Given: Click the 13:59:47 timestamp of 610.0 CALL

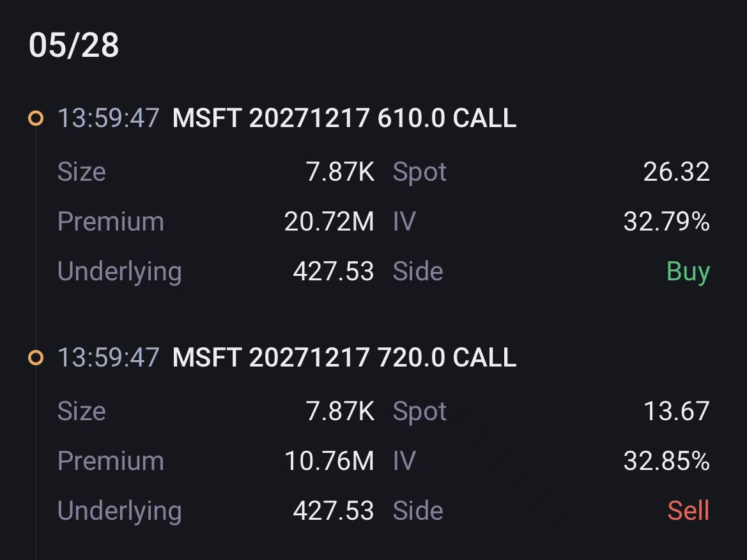Looking at the screenshot, I should (x=108, y=118).
